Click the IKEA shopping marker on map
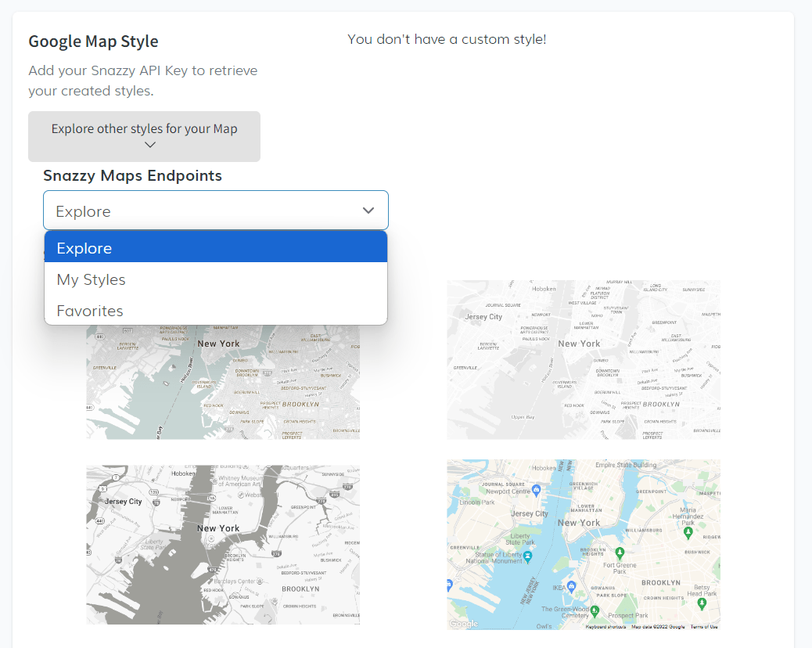Viewport: 812px width, 648px height. point(572,586)
